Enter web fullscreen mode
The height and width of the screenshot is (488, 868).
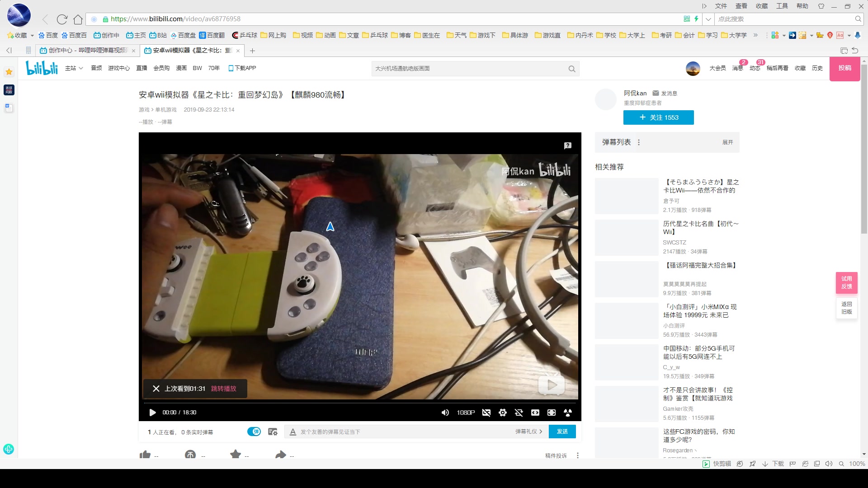click(552, 413)
